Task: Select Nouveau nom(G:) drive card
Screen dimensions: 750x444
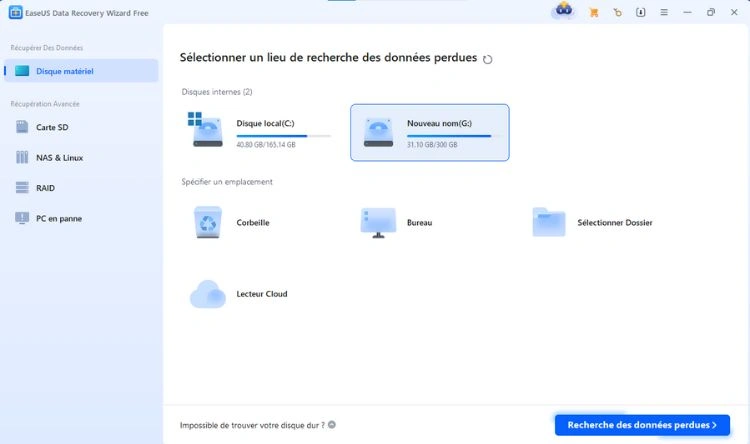Action: 430,133
